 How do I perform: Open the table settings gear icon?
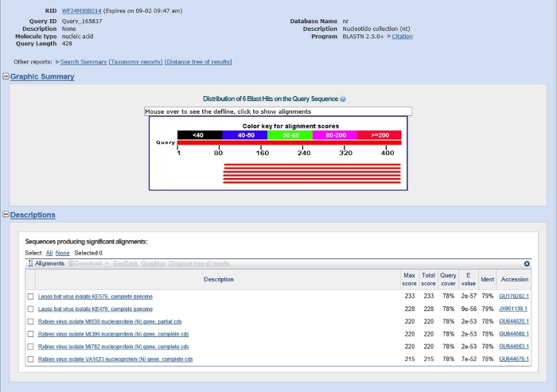(x=527, y=263)
